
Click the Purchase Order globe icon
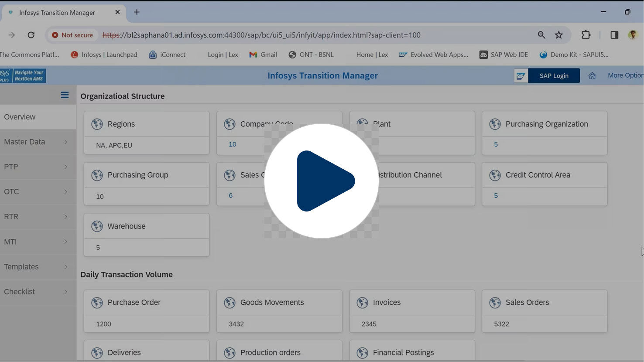97,302
